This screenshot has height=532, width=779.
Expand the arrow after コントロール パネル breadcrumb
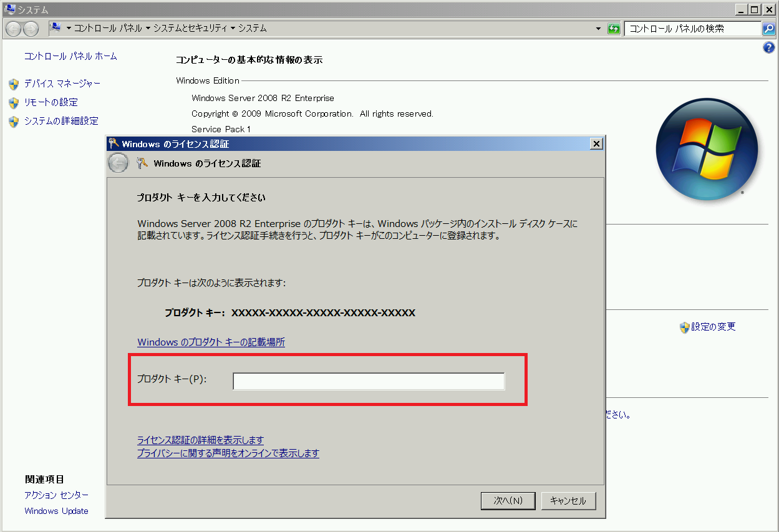tap(148, 29)
